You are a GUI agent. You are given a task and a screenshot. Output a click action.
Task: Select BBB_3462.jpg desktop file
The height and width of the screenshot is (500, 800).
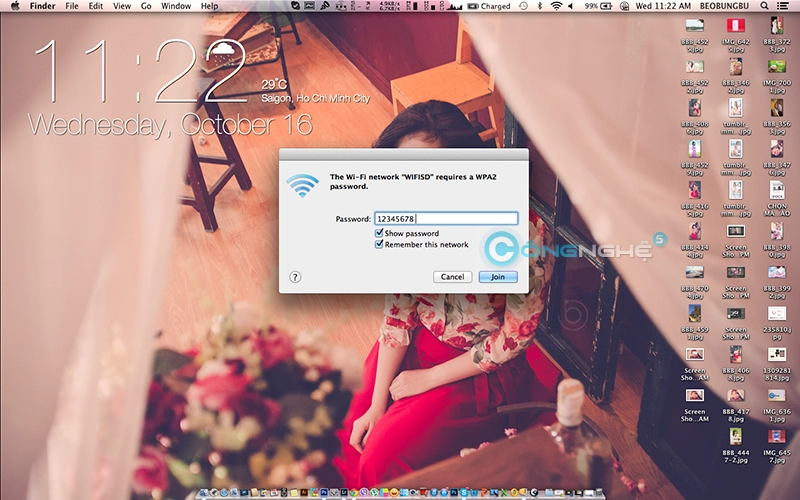(736, 76)
